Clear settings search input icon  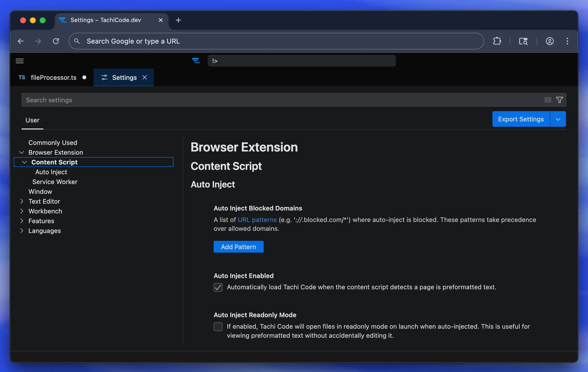[548, 100]
